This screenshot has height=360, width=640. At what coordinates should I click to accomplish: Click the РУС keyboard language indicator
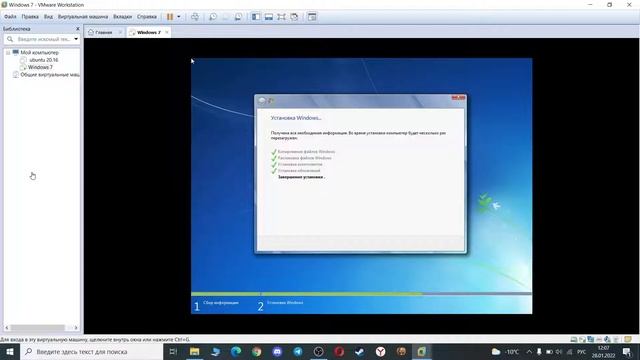(x=581, y=351)
